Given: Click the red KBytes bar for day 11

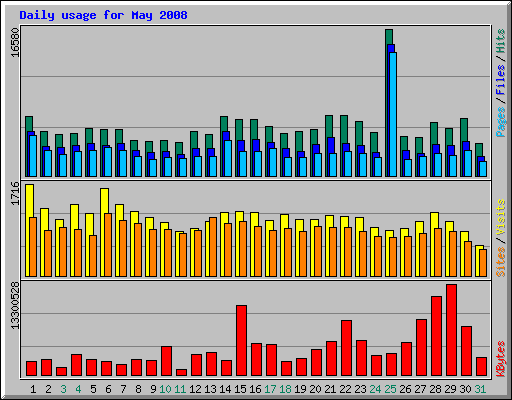Looking at the screenshot, I should (181, 372).
